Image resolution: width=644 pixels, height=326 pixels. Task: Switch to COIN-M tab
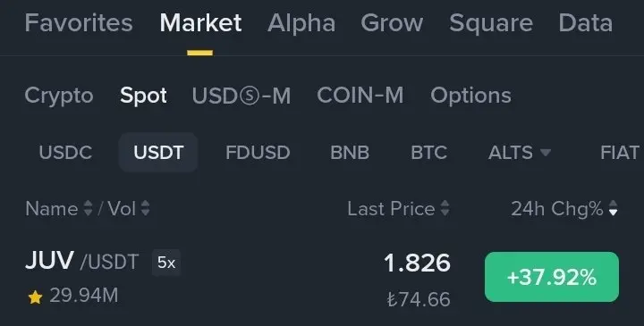coord(360,96)
